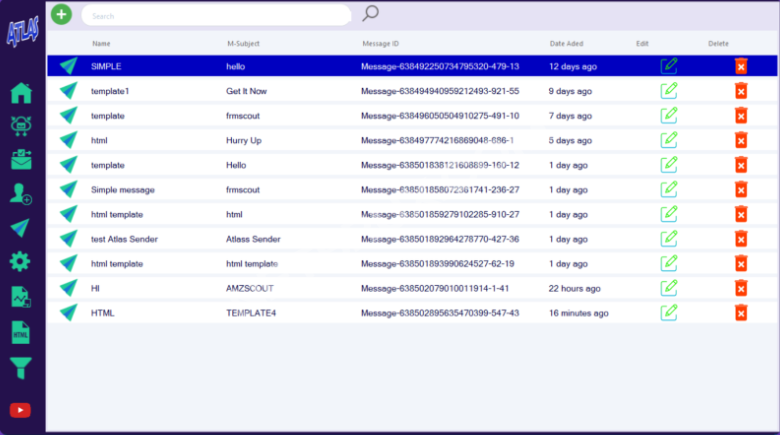Click the green add new message button
Screen dimensions: 780x435
62,14
